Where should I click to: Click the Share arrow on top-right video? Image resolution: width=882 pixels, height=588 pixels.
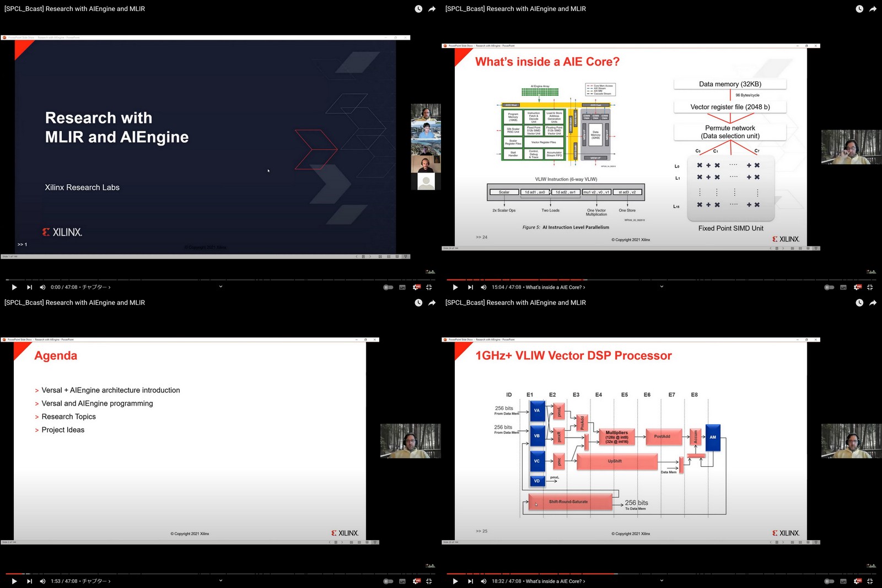click(x=873, y=9)
